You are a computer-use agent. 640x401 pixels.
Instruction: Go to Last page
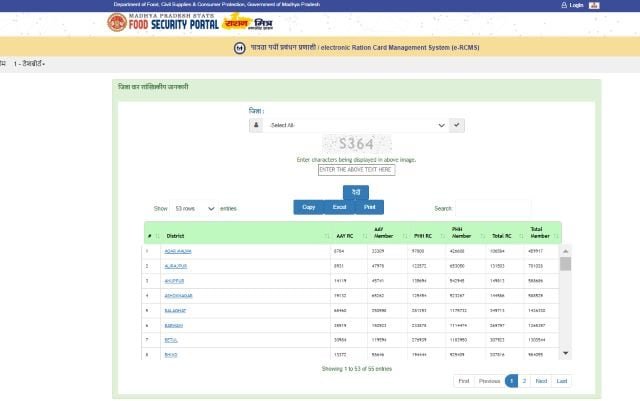click(x=562, y=381)
